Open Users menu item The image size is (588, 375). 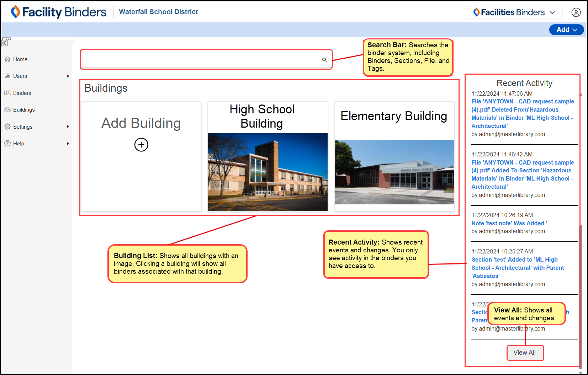click(20, 76)
